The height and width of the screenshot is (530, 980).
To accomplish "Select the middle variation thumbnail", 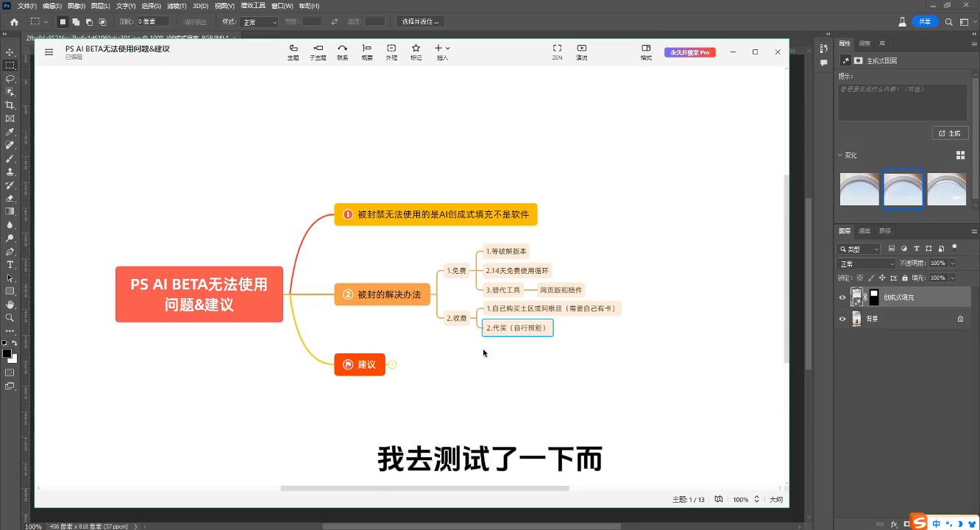I will tap(903, 189).
